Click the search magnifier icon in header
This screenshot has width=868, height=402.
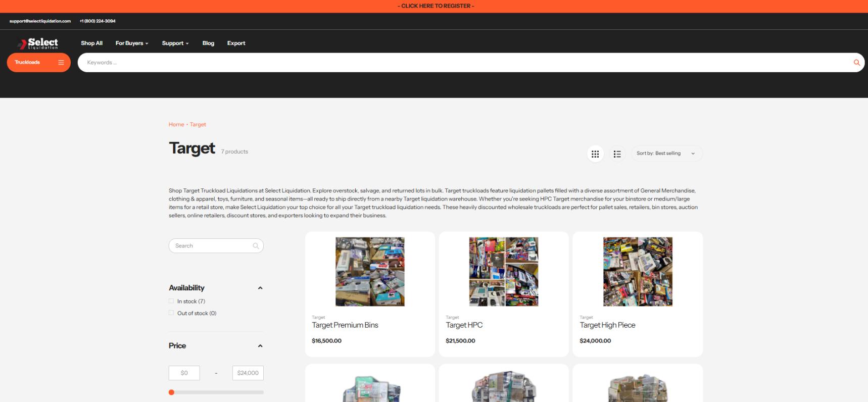coord(856,63)
